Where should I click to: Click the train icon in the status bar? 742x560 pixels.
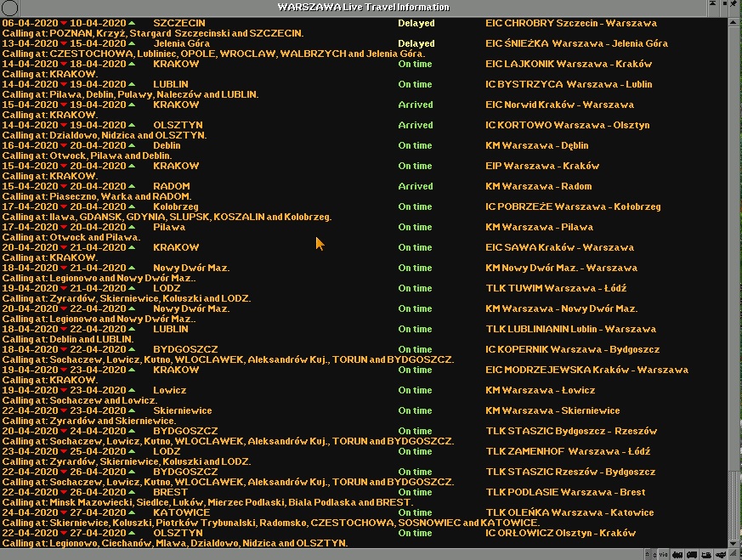coord(679,554)
